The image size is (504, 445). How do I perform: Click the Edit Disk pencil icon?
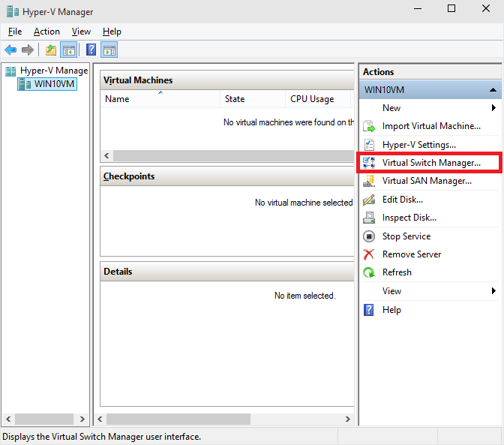[369, 200]
